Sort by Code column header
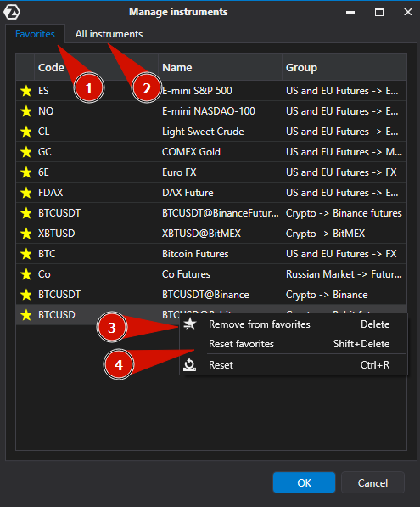 [x=96, y=67]
